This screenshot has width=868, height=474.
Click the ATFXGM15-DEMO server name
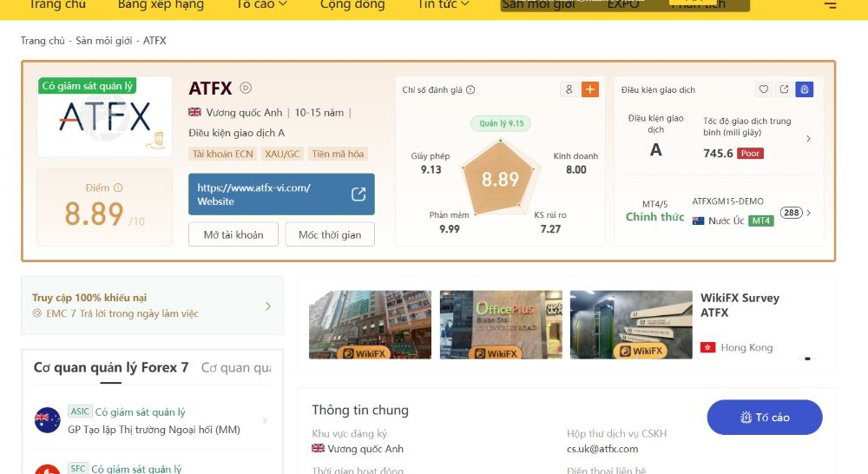[727, 201]
